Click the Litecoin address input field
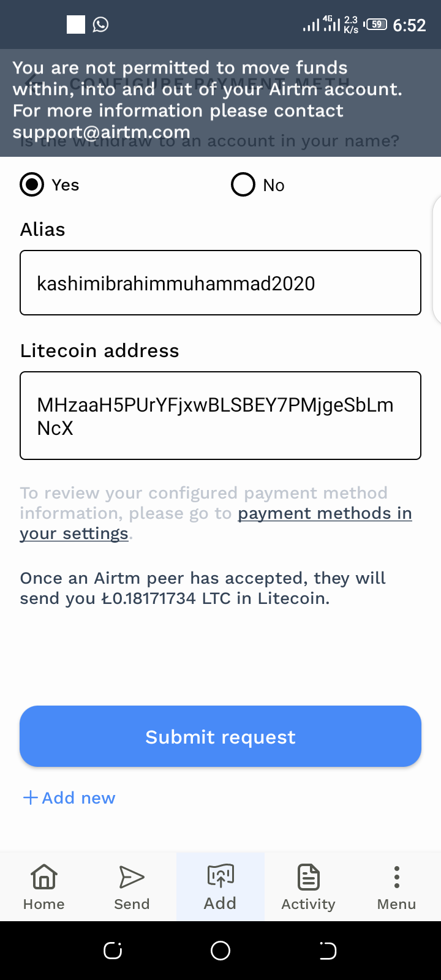This screenshot has height=980, width=441. click(x=221, y=415)
